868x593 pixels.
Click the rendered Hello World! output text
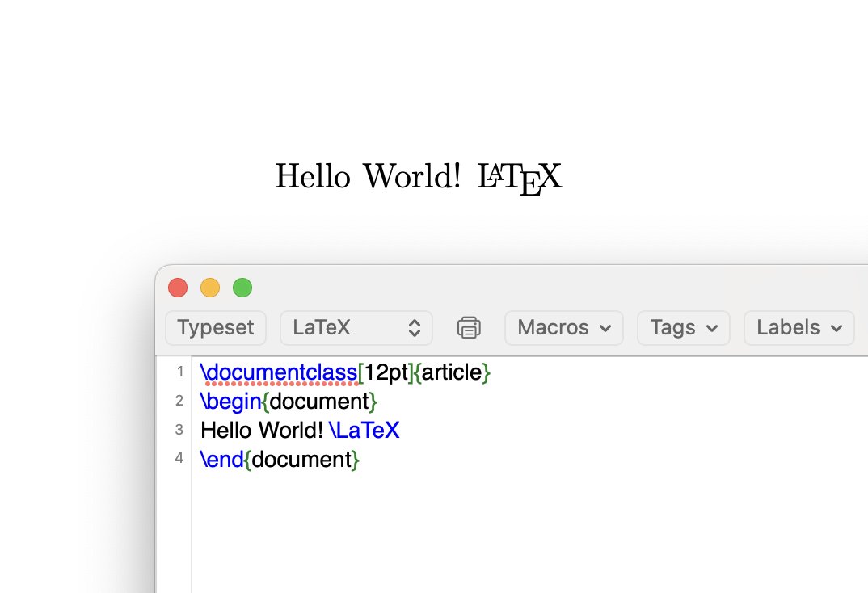point(368,176)
